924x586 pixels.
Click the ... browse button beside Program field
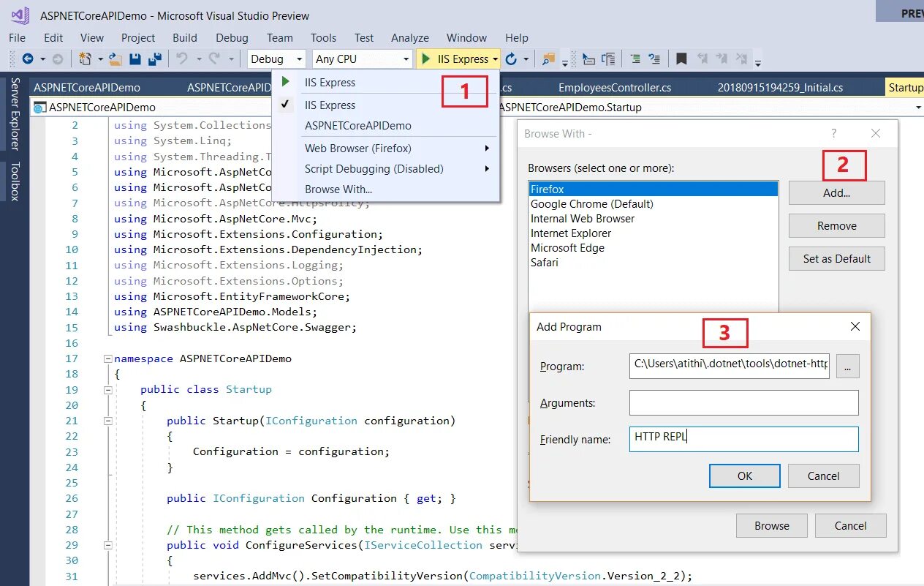(848, 366)
